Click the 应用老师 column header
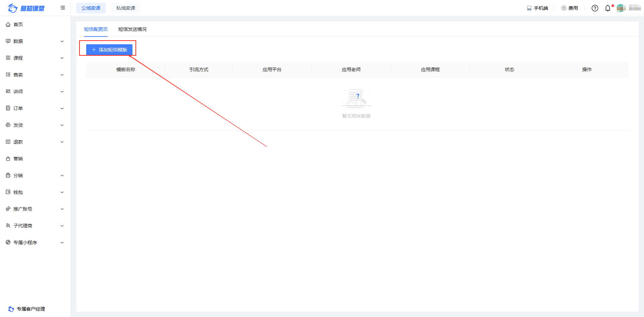The width and height of the screenshot is (644, 317). coord(351,69)
